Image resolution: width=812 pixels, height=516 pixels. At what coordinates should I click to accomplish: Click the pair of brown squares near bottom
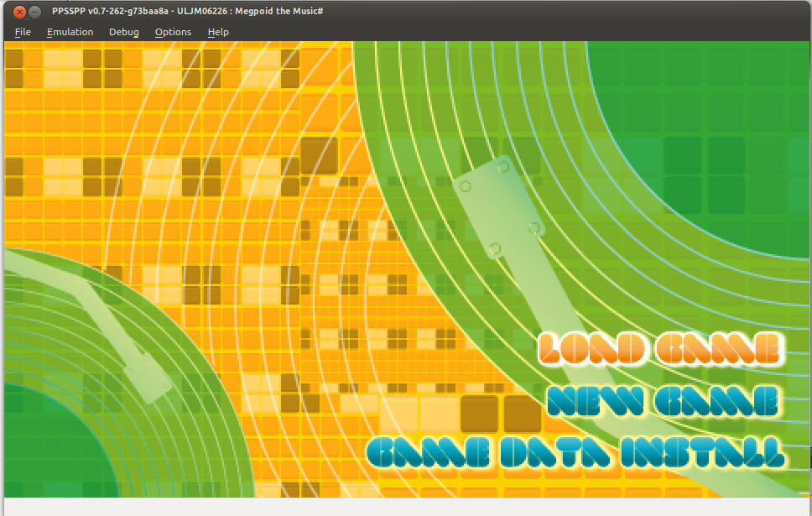click(501, 414)
